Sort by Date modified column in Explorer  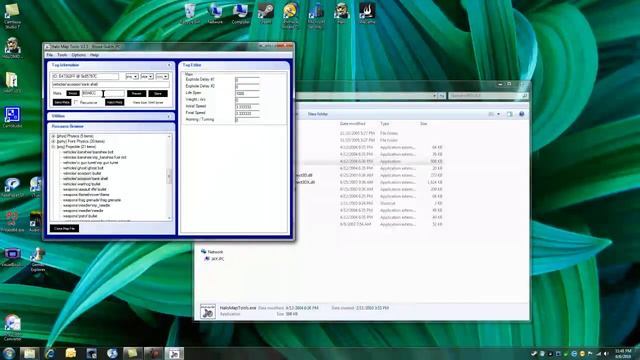pos(352,124)
